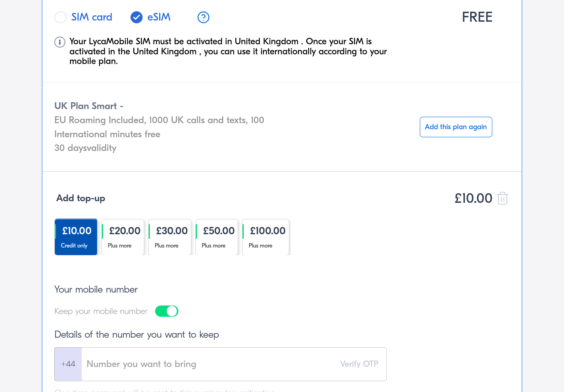
Task: Delete the top-up via the trash icon
Action: point(502,198)
